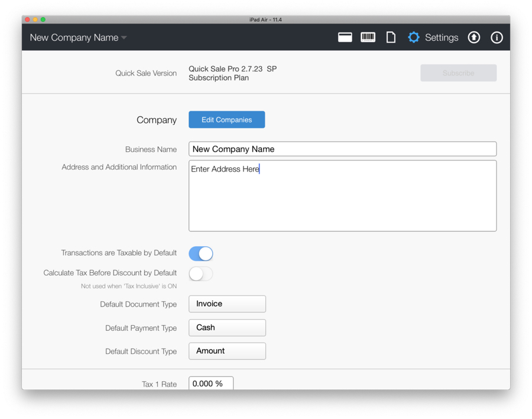The width and height of the screenshot is (532, 419).
Task: Click the Settings label in toolbar
Action: point(442,37)
